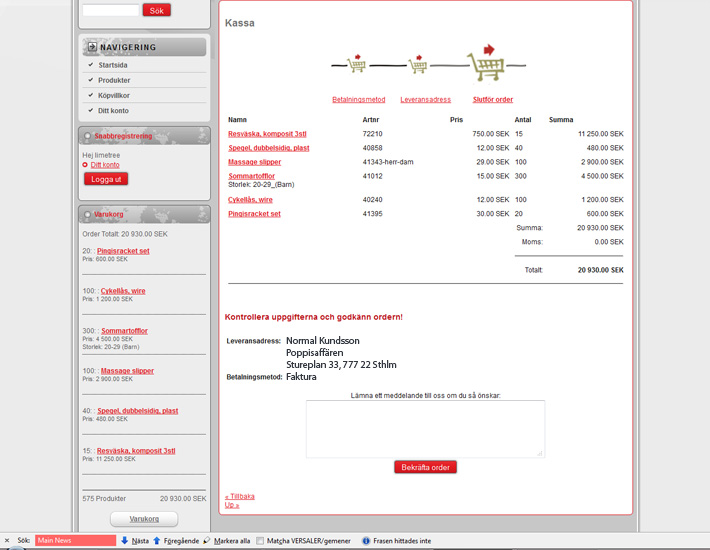Open Massage slipper in order table
The width and height of the screenshot is (710, 550).
point(254,162)
